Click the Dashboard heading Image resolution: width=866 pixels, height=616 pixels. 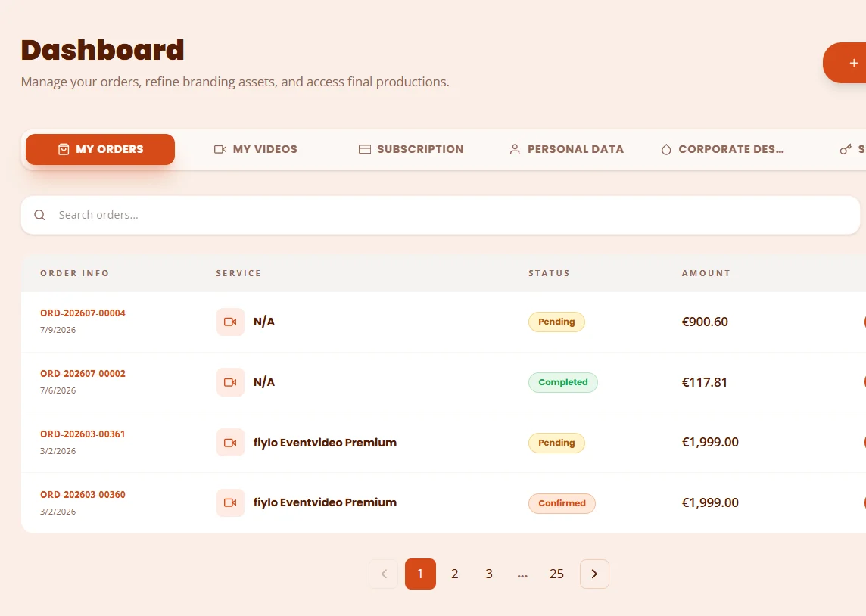103,50
